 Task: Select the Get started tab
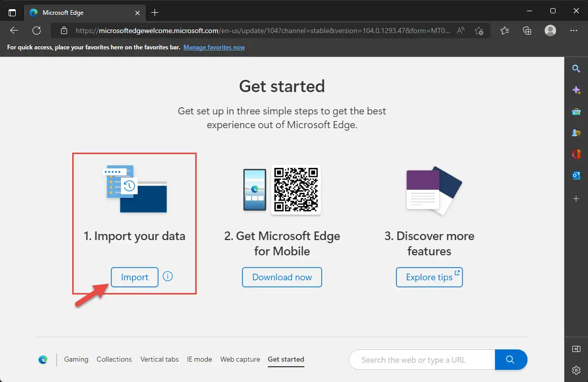[x=286, y=360]
